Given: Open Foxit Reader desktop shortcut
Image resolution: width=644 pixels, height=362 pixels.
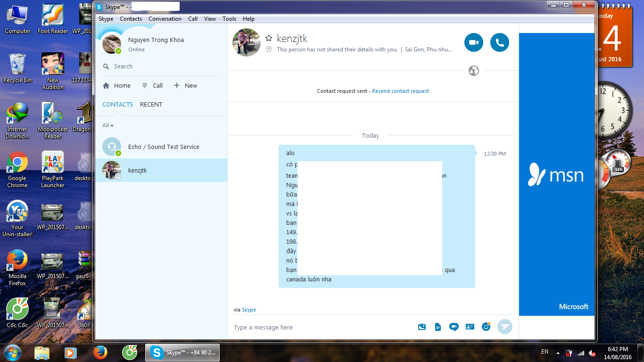Looking at the screenshot, I should coord(53,19).
